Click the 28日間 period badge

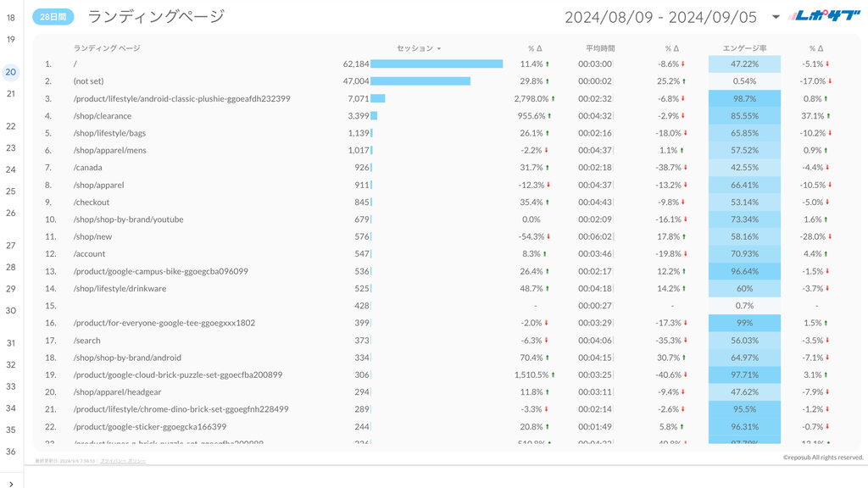(x=53, y=14)
